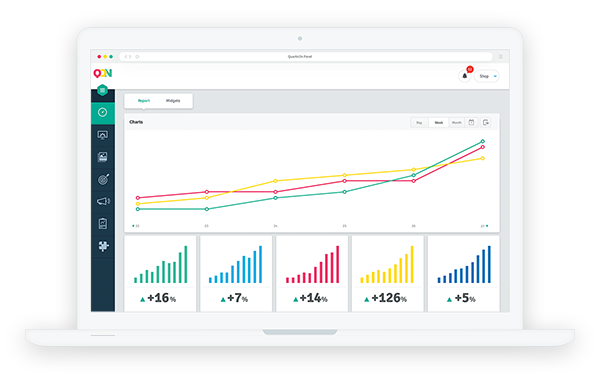Image resolution: width=600 pixels, height=374 pixels.
Task: Click the first green line data point
Action: 138,209
